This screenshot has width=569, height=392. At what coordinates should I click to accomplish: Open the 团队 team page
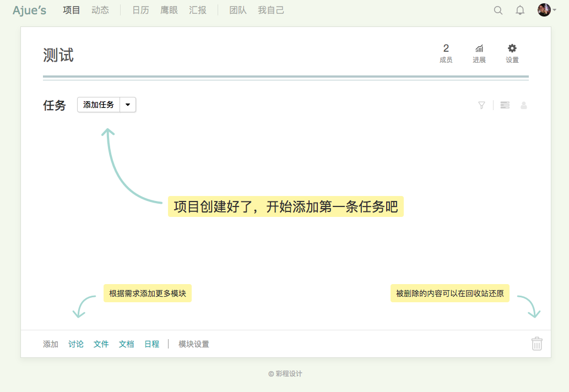coord(238,10)
